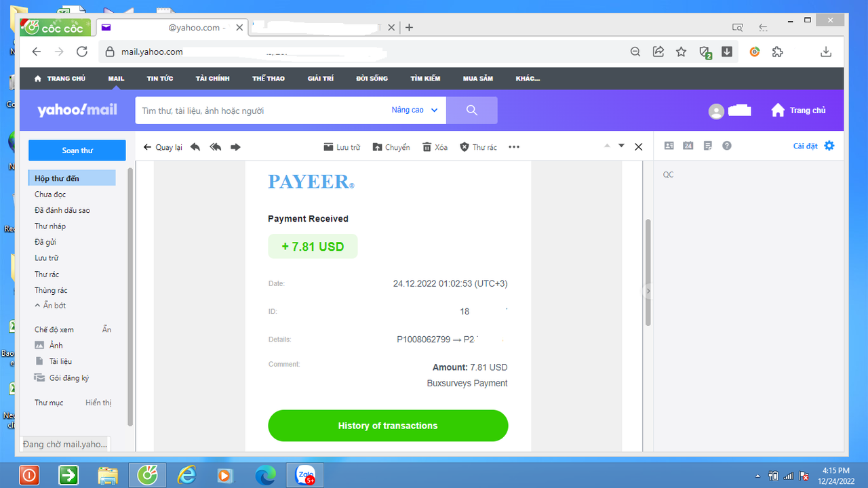Open KHÁC... more menu in nav bar
Screen dimensions: 868x488
click(x=528, y=79)
